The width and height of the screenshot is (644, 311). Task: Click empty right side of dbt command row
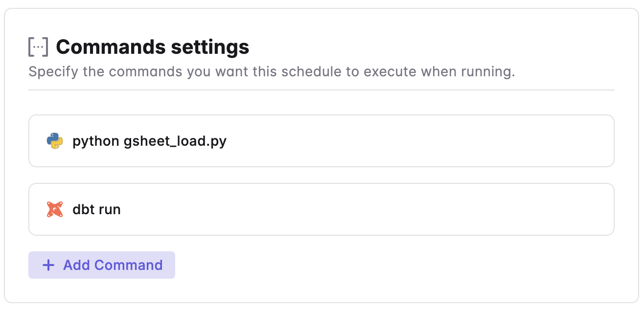(440, 209)
